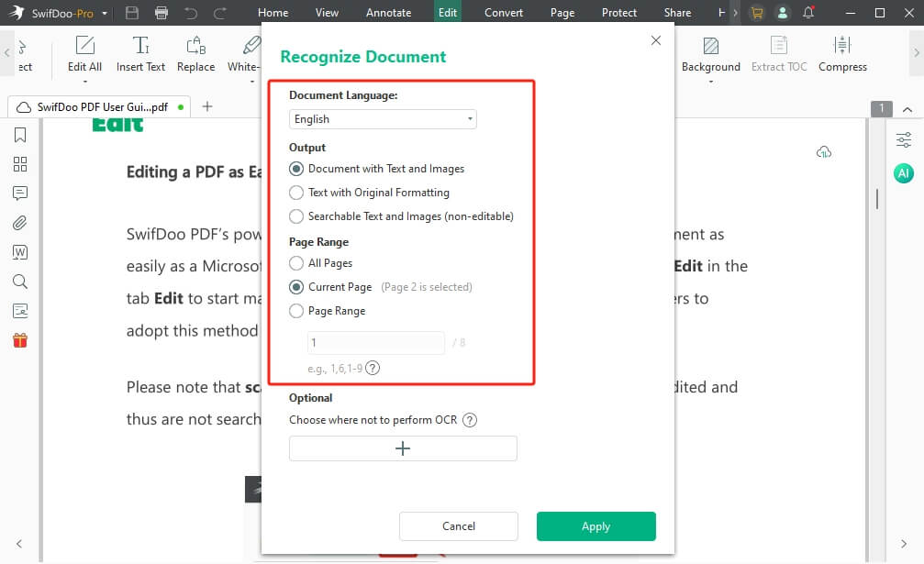Click the page range input field
This screenshot has height=564, width=924.
point(376,343)
